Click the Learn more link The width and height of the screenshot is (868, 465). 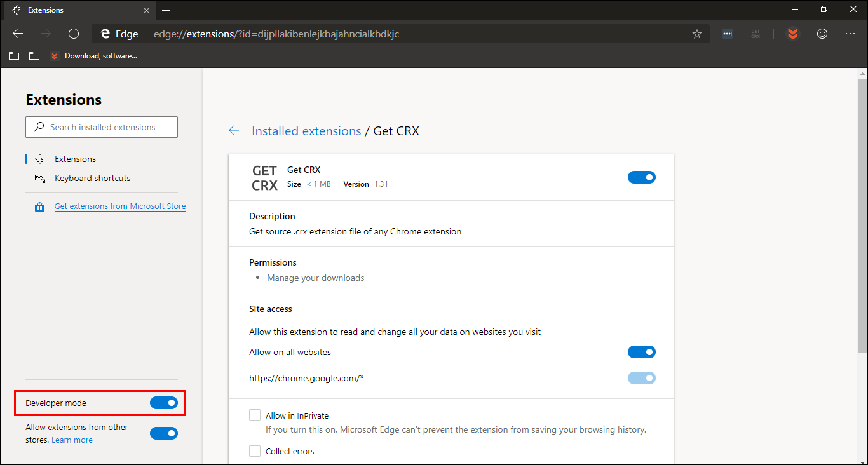[x=72, y=440]
